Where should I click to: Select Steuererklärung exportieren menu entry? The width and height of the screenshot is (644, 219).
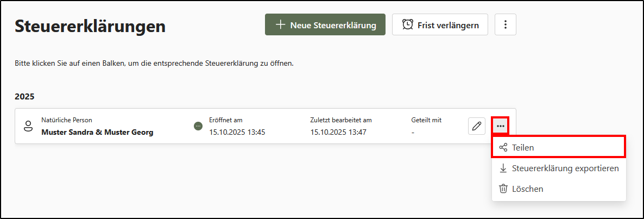coord(565,168)
